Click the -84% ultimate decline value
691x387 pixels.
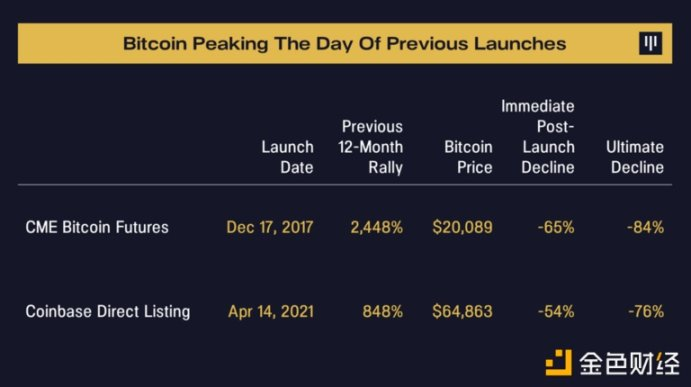646,227
